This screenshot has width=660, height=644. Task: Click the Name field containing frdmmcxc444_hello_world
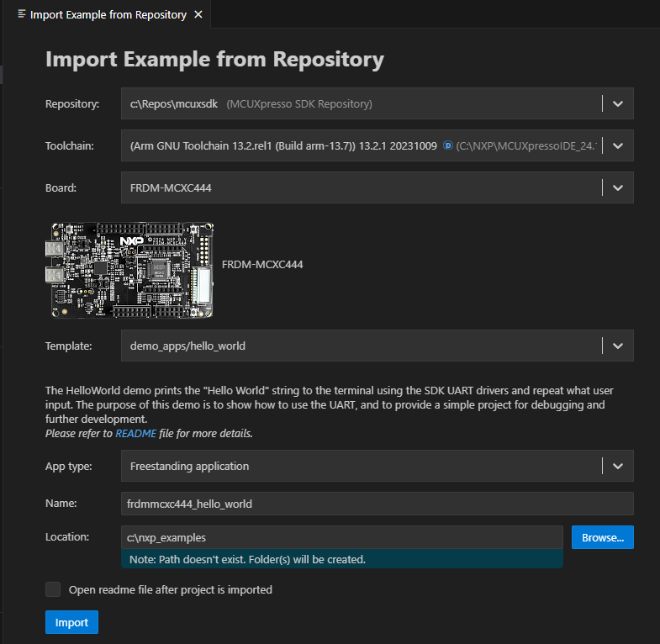377,504
